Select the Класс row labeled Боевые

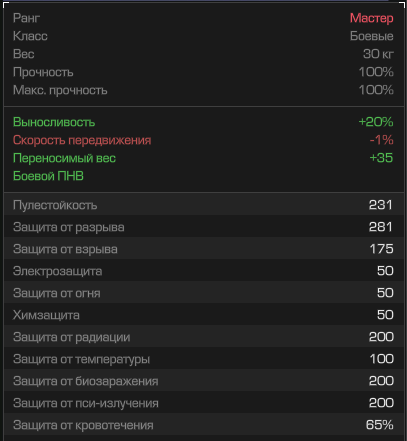click(x=203, y=36)
